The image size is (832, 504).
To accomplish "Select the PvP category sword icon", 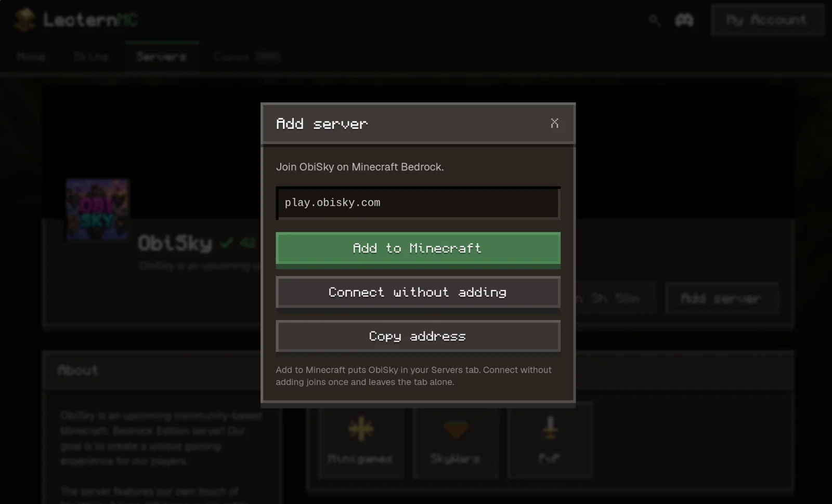I will coord(550,428).
